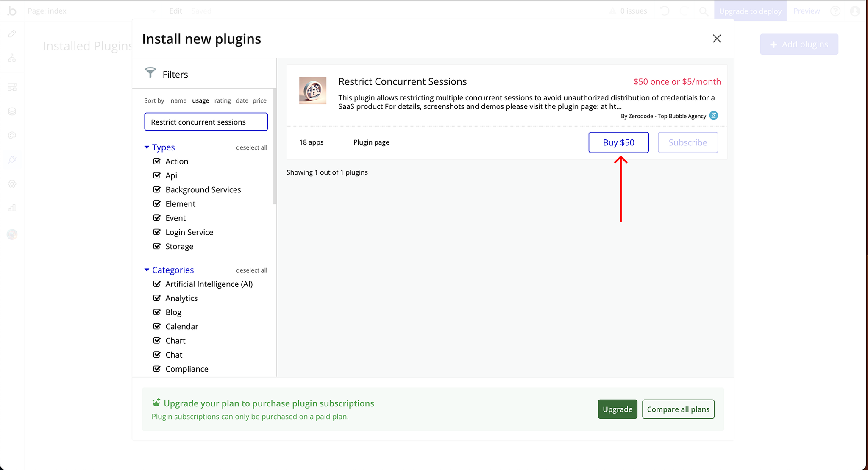Click Upgrade plan button

[617, 409]
